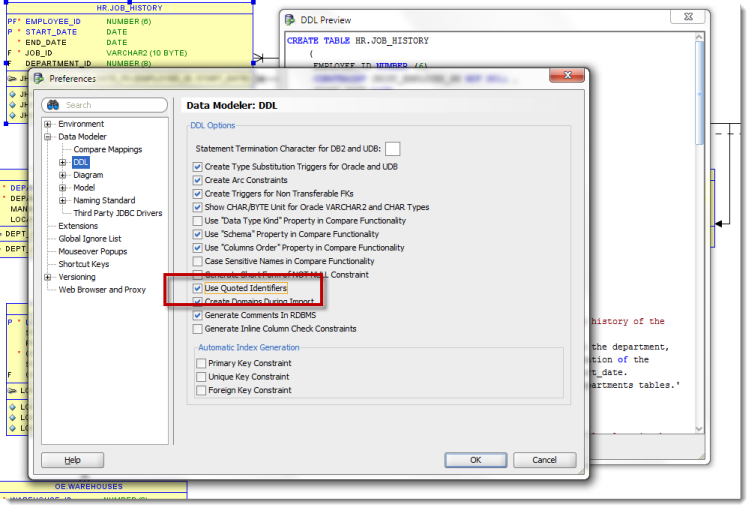Click the Statement Termination Character field

click(392, 149)
